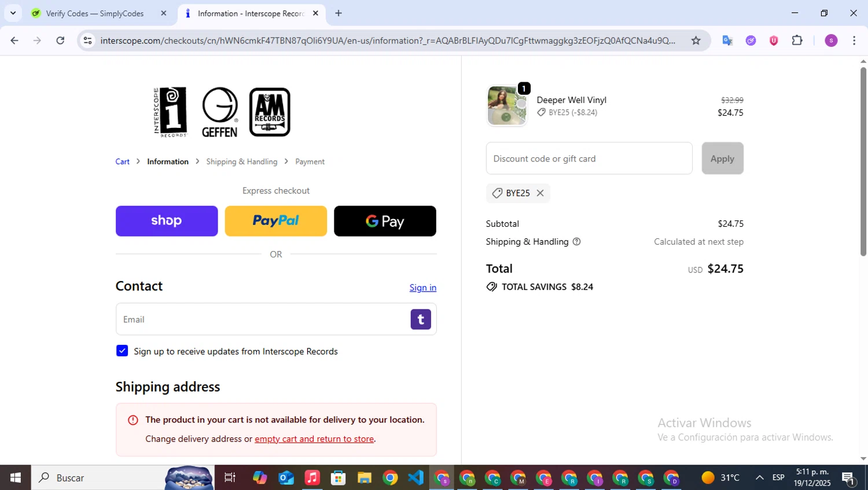Click the browser forward arrow
This screenshot has height=490, width=868.
coord(37,40)
